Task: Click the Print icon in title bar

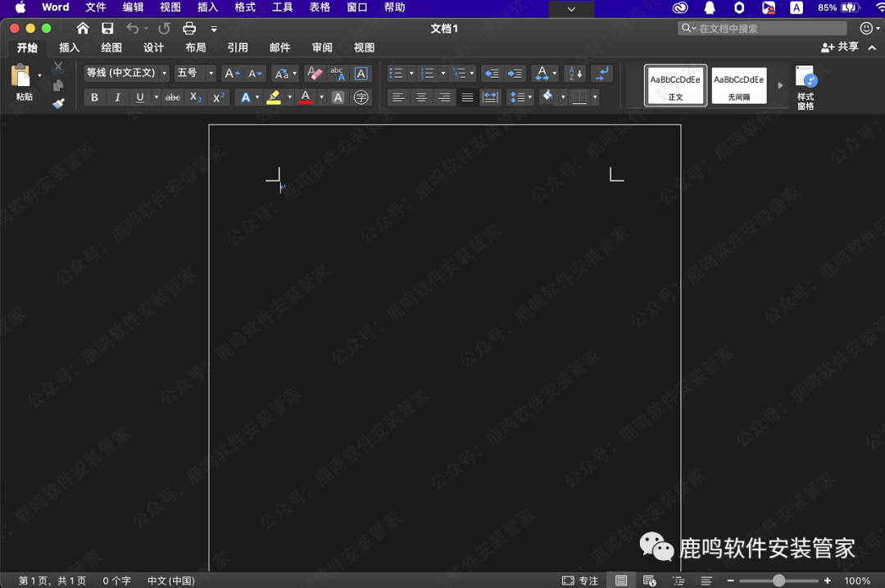Action: click(x=189, y=29)
